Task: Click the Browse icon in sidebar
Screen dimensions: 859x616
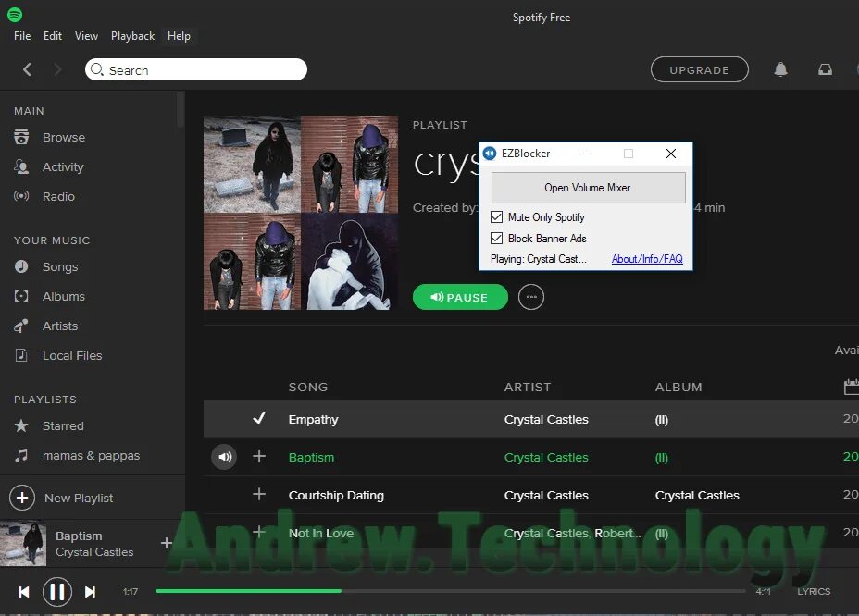Action: tap(21, 137)
